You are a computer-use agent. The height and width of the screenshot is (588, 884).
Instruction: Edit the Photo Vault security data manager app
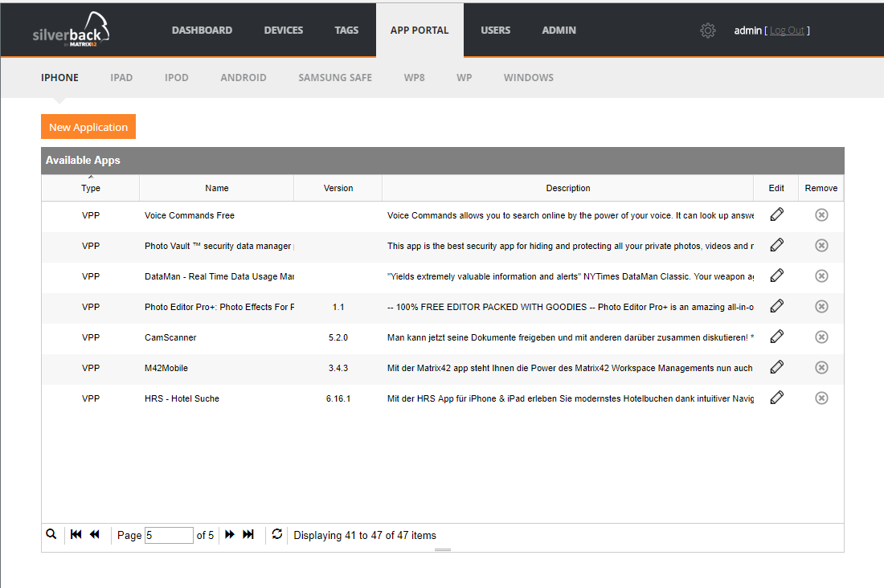[x=776, y=245]
